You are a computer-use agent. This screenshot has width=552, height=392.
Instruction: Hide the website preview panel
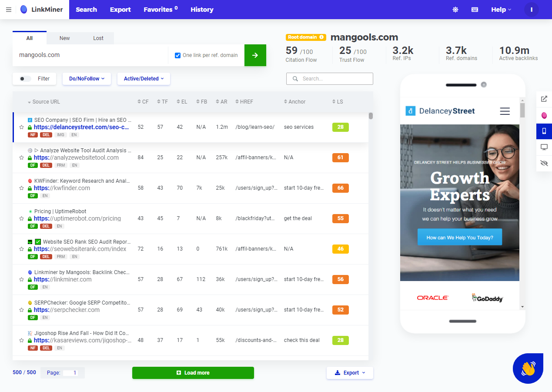point(544,163)
